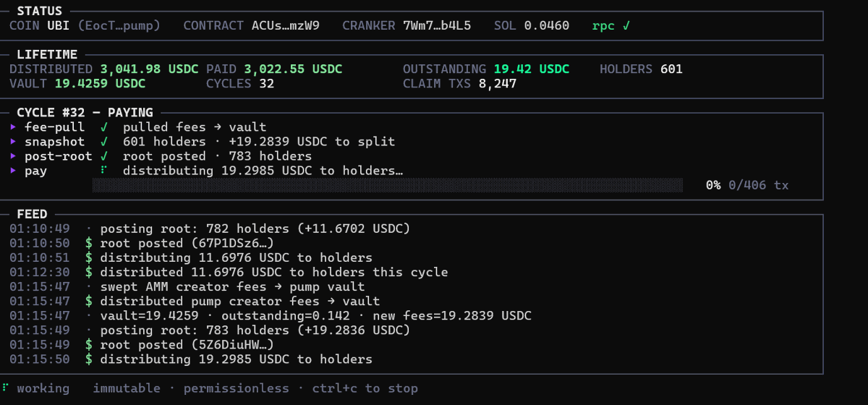The height and width of the screenshot is (405, 868).
Task: Click feed line 'root posted (5Z6DiuHW…)'
Action: (x=187, y=344)
